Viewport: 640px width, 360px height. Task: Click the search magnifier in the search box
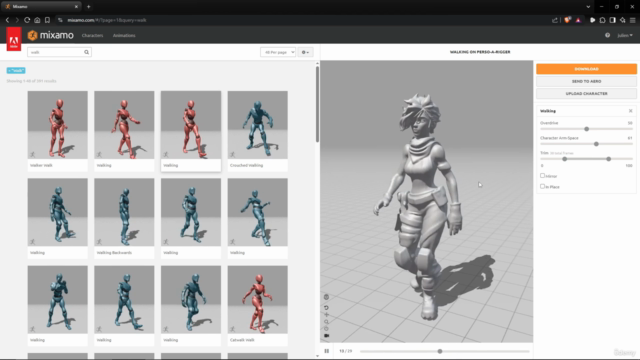pos(87,52)
